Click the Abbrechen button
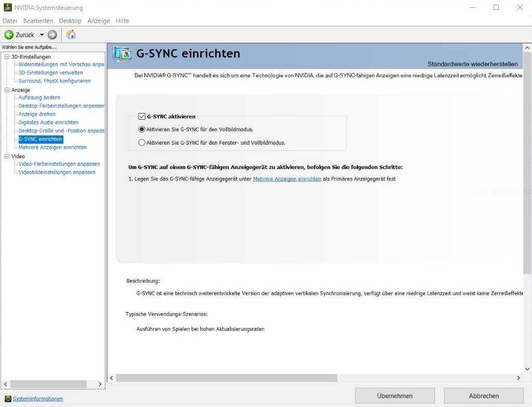The image size is (532, 407). pos(484,396)
